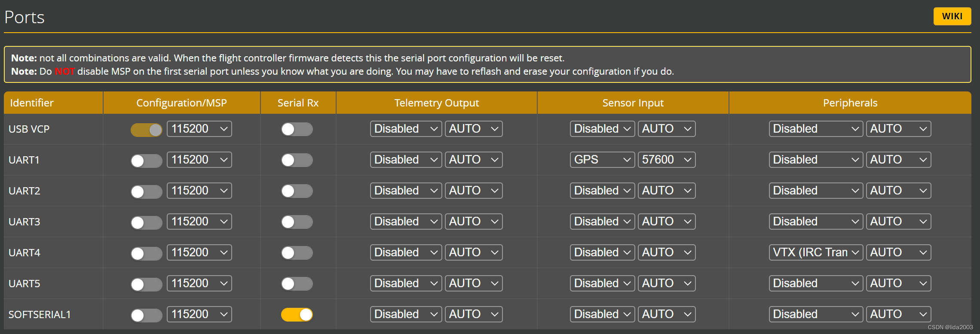Open UART3 telemetry output dropdown
This screenshot has width=980, height=334.
(x=406, y=222)
